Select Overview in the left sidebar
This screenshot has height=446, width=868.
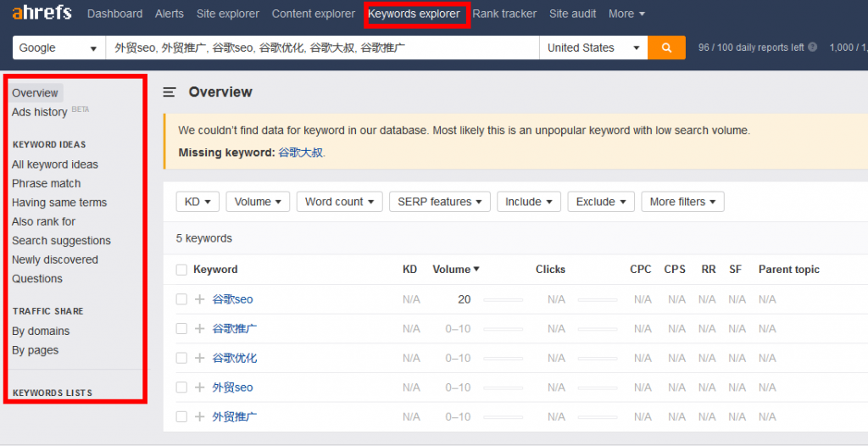[36, 92]
